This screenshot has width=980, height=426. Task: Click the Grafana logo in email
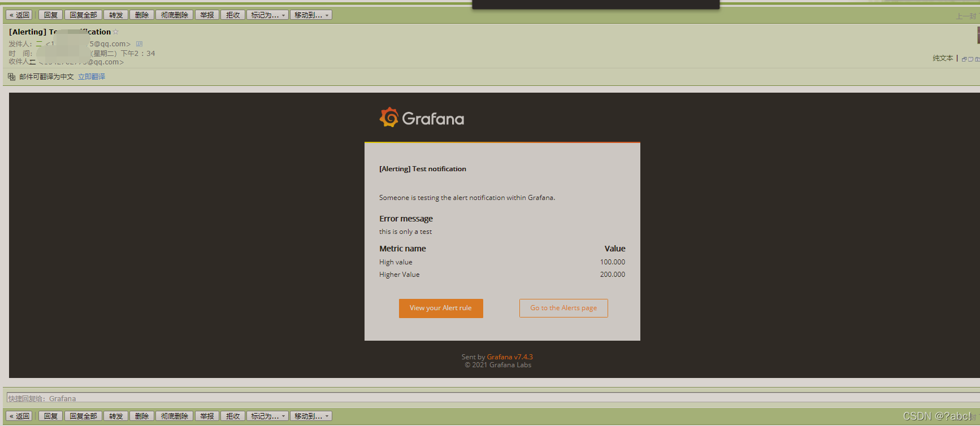click(x=422, y=118)
